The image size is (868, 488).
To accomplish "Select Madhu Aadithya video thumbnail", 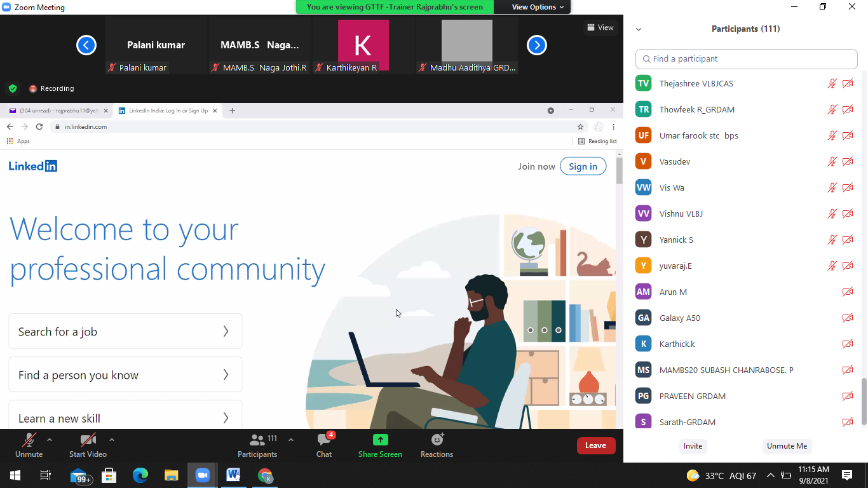I will 467,46.
